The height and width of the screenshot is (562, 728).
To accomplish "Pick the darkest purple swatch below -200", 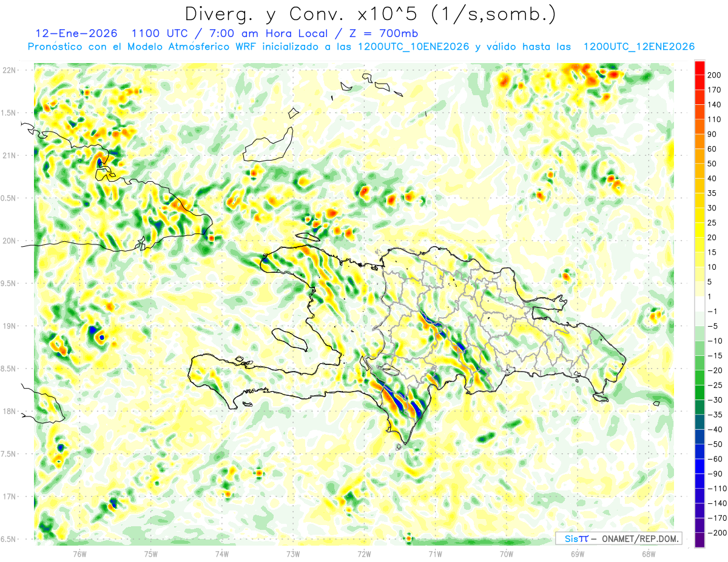I will (699, 540).
